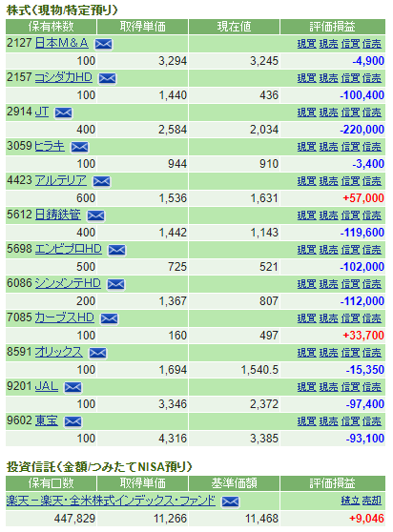393x532 pixels.
Task: Click 現買 in the 日本M&A row
Action: [x=307, y=44]
